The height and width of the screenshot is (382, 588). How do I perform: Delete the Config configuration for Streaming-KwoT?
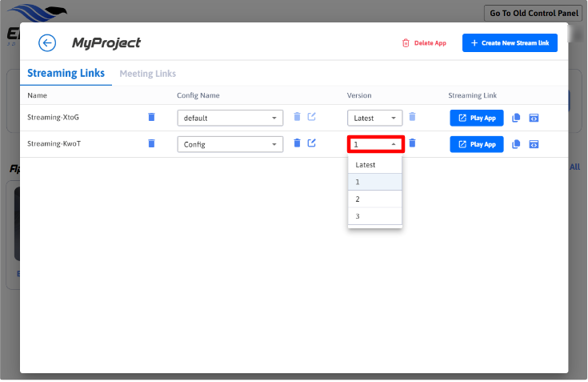(x=297, y=143)
